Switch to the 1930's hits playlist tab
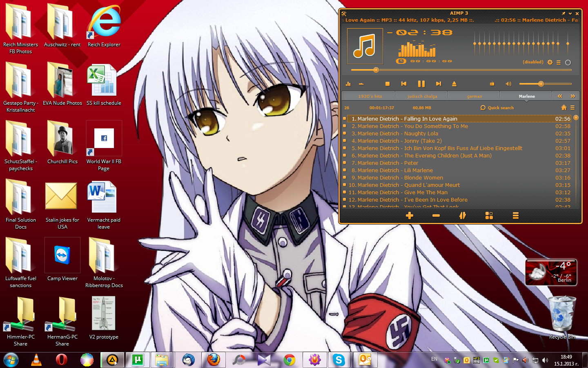588x368 pixels. [370, 96]
